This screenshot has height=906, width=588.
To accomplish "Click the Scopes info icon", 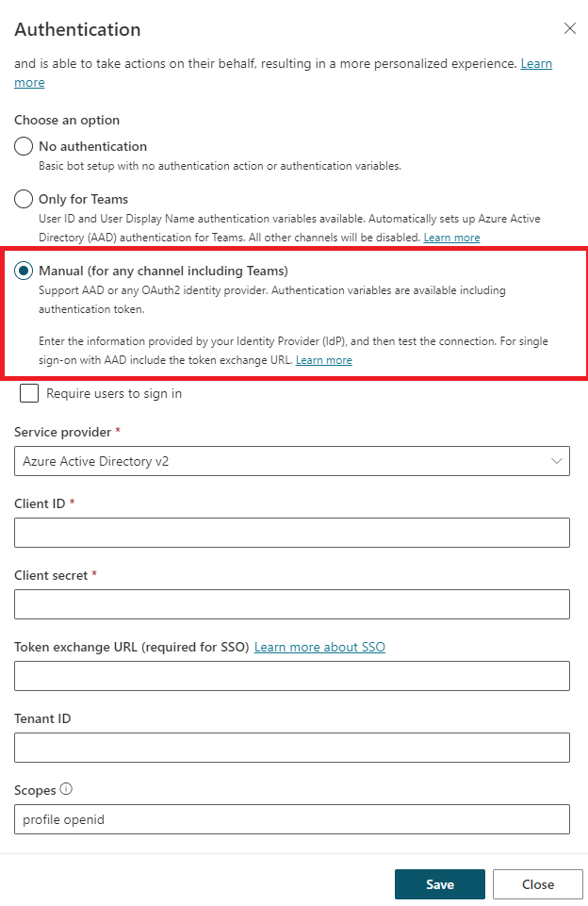I will click(x=66, y=789).
